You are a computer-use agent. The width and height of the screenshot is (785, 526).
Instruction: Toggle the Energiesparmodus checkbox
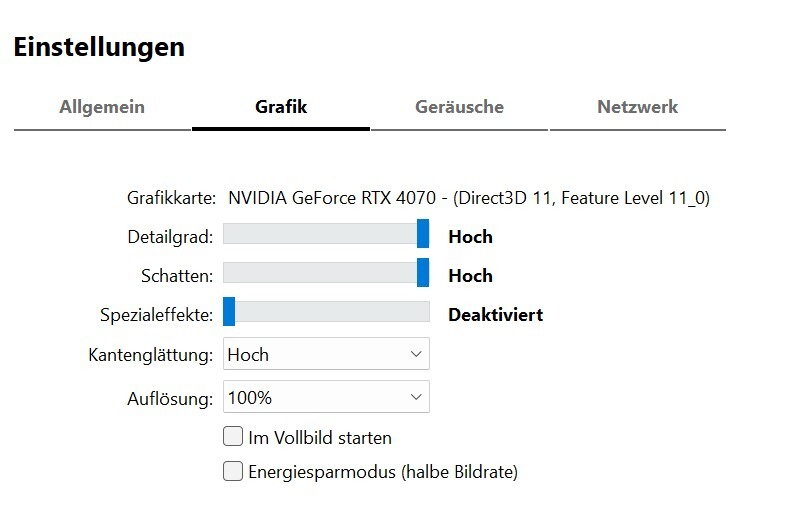point(233,471)
